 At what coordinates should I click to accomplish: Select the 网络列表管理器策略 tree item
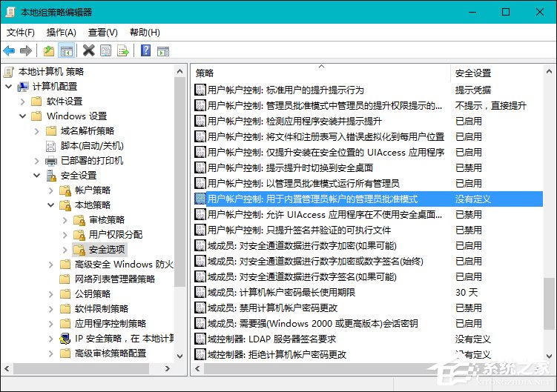[x=115, y=279]
